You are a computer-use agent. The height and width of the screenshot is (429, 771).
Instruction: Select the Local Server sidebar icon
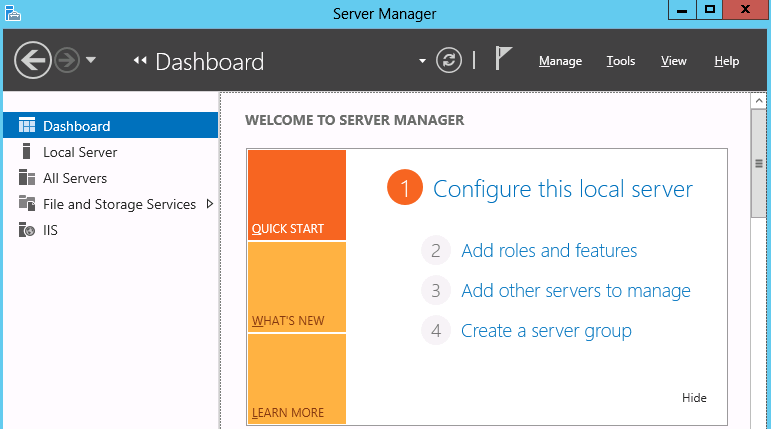[27, 152]
